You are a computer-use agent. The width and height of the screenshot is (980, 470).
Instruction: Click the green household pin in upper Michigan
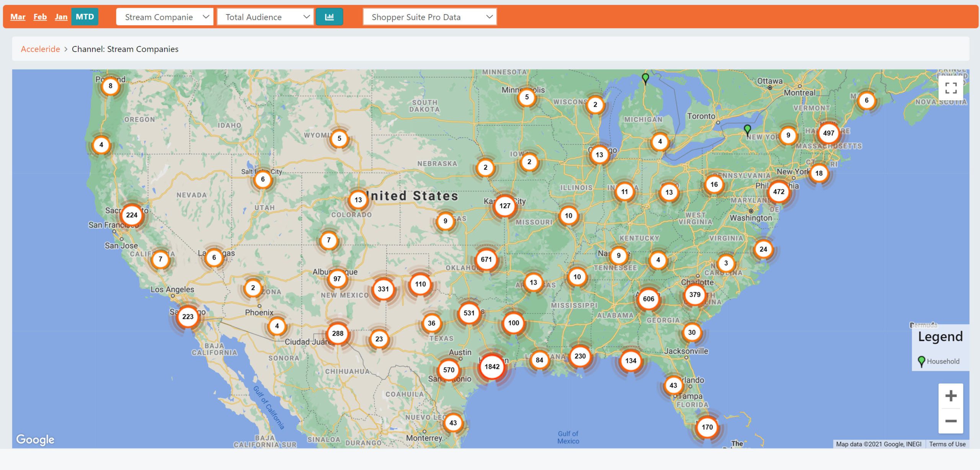pyautogui.click(x=645, y=79)
